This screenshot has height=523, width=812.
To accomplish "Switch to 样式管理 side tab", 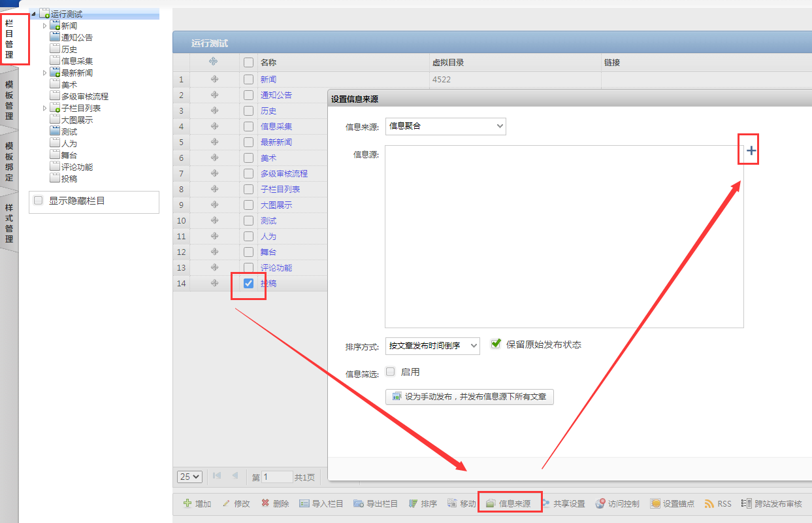I will coord(9,218).
